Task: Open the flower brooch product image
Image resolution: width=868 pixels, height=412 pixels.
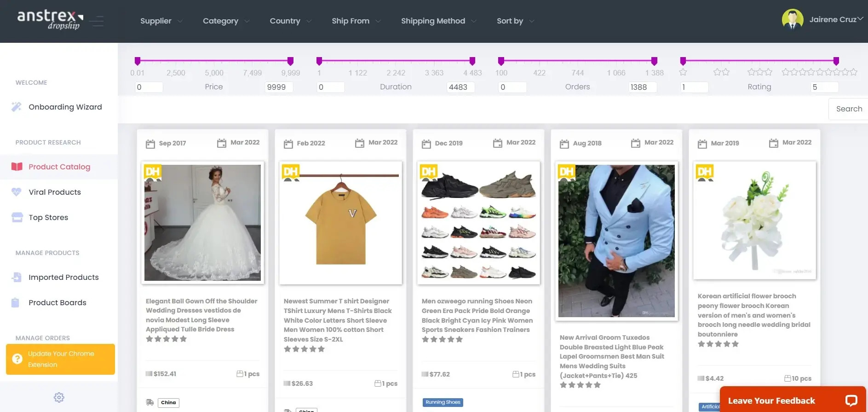Action: click(x=754, y=221)
